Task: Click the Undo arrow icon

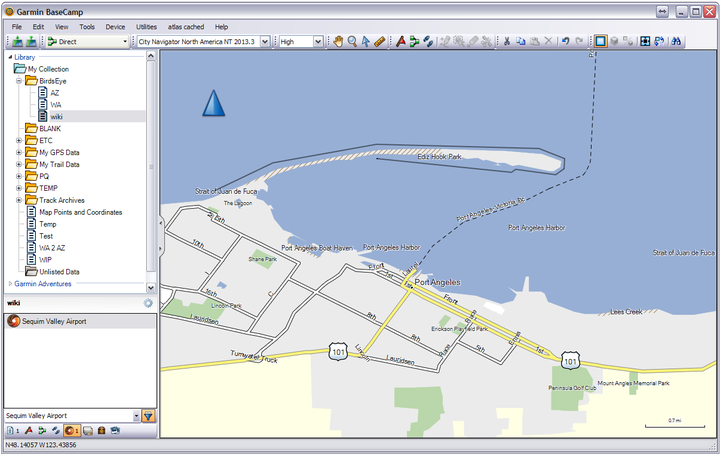Action: tap(566, 41)
